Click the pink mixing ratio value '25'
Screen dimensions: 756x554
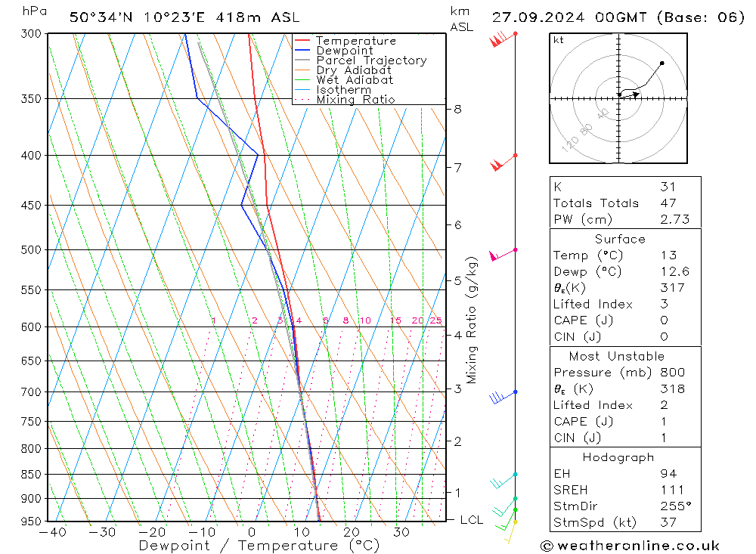coord(436,320)
